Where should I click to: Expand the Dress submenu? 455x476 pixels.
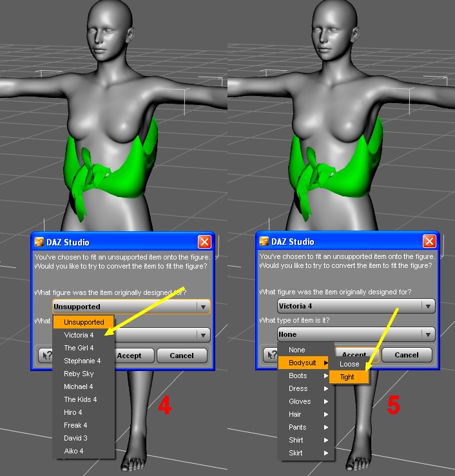[x=306, y=388]
